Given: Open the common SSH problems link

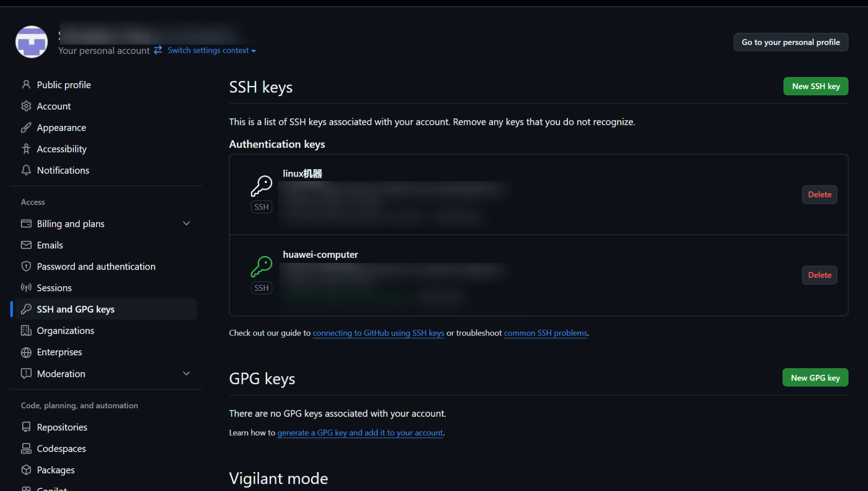Looking at the screenshot, I should [x=545, y=333].
